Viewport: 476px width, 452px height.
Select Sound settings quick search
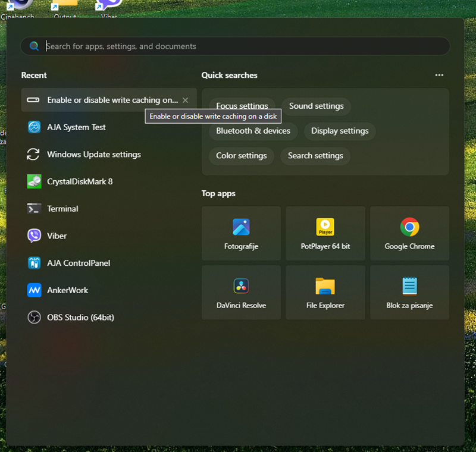coord(316,106)
